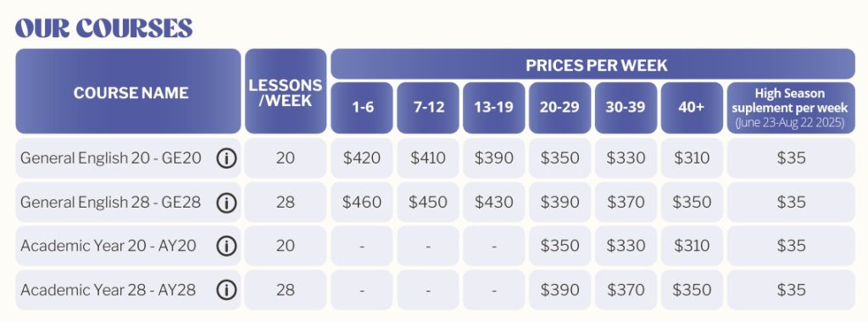The width and height of the screenshot is (868, 322).
Task: Open info icon for Academic Year 28
Action: (x=225, y=289)
